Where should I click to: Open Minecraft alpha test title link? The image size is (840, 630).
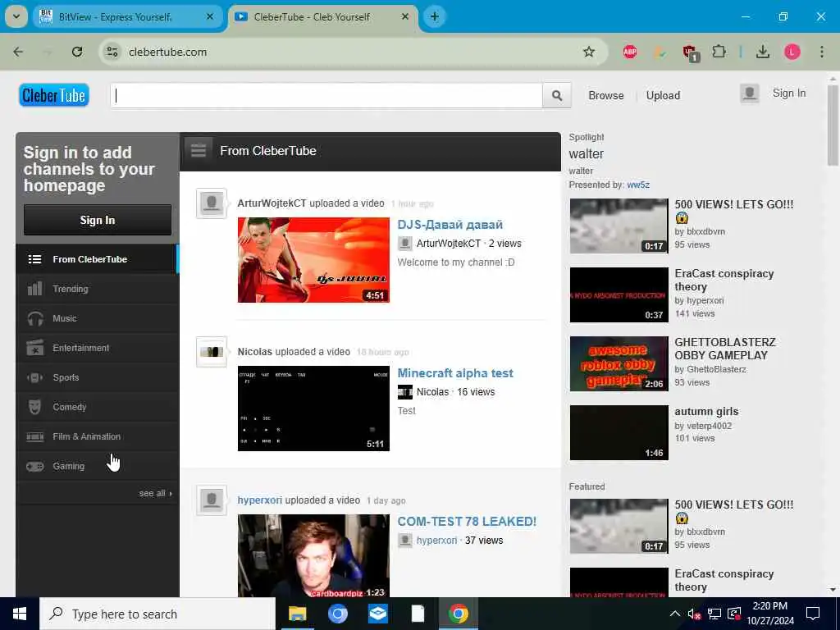[455, 373]
